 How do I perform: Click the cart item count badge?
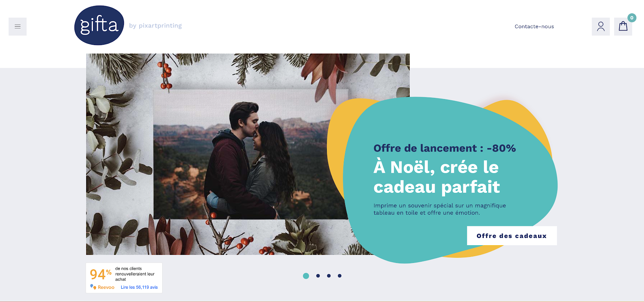click(632, 18)
